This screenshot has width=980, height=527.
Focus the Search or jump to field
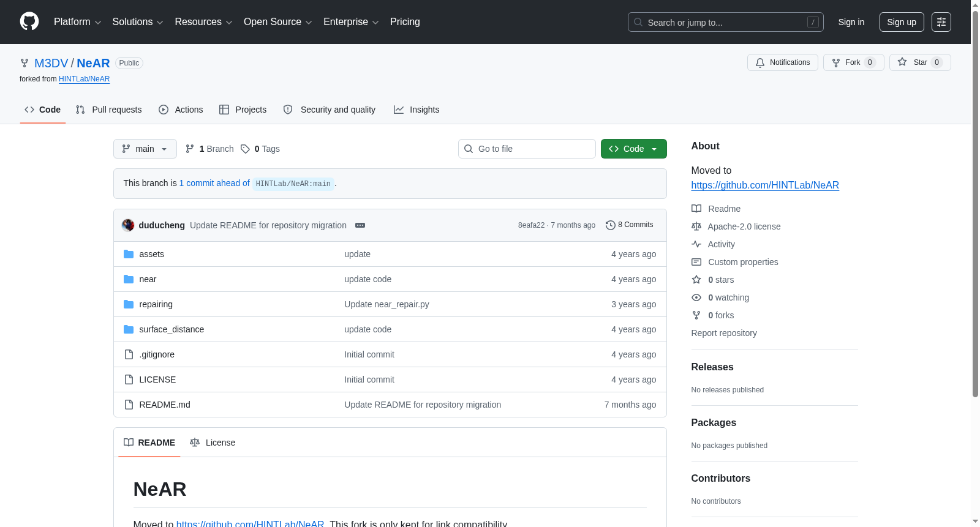click(725, 22)
